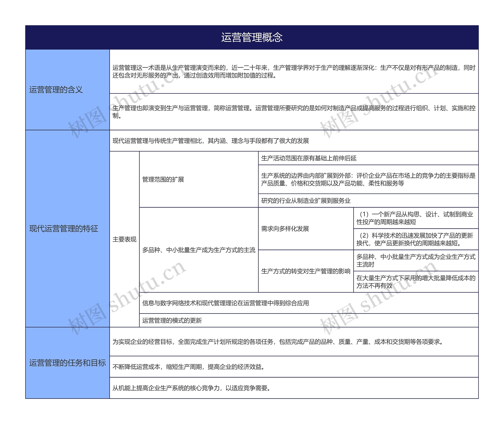Click text 从机能上提高企业生产系统的核心竞争力
Screen dimensions: 504x424
192,388
